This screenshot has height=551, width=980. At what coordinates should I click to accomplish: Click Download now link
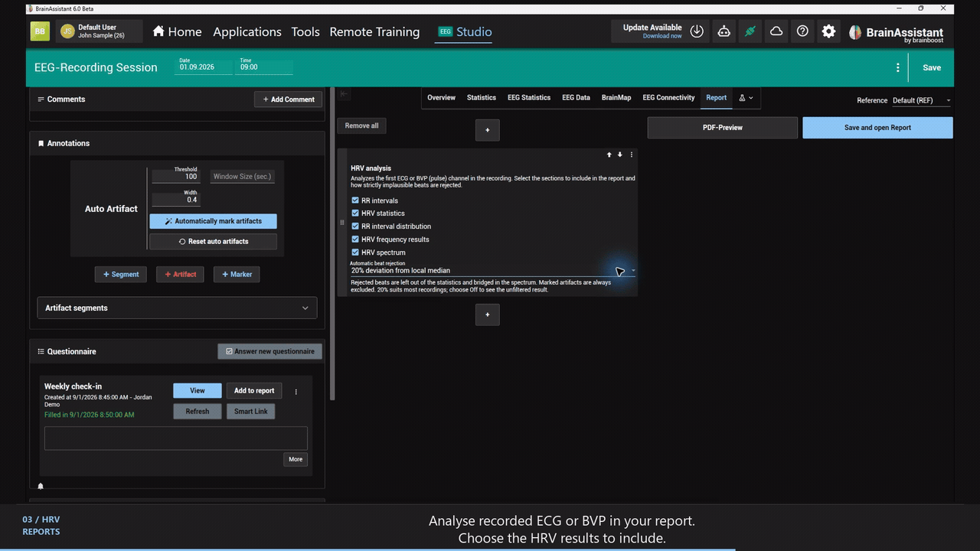(662, 36)
